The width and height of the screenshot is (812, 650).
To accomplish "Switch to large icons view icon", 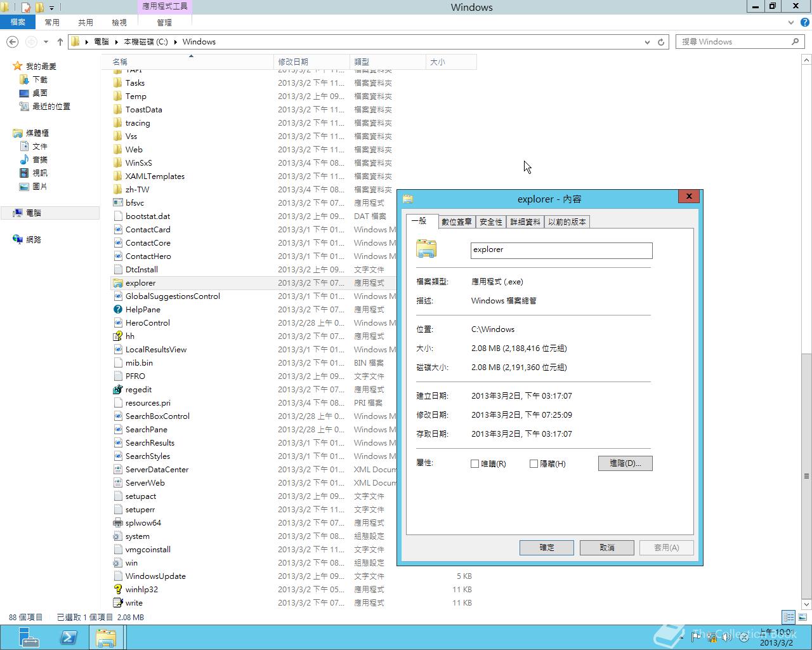I will 803,617.
